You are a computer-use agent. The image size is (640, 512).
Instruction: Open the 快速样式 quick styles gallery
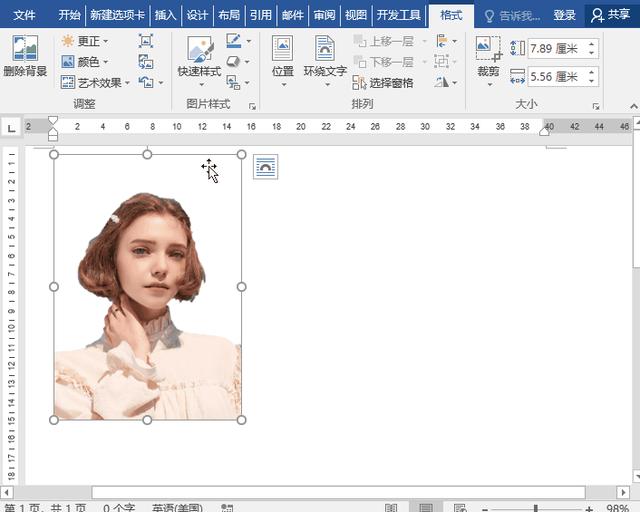tap(199, 58)
